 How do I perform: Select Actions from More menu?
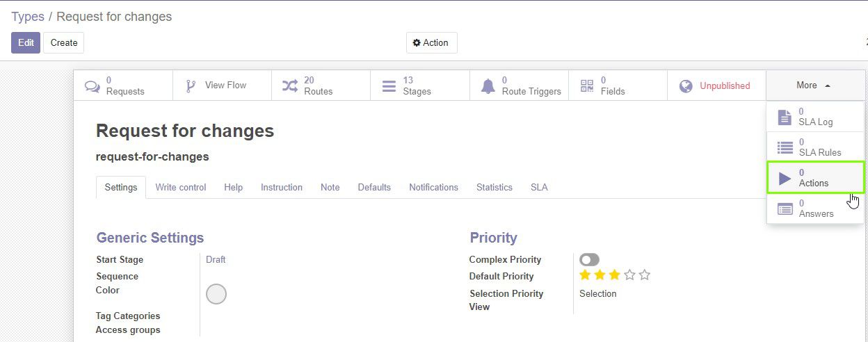815,178
